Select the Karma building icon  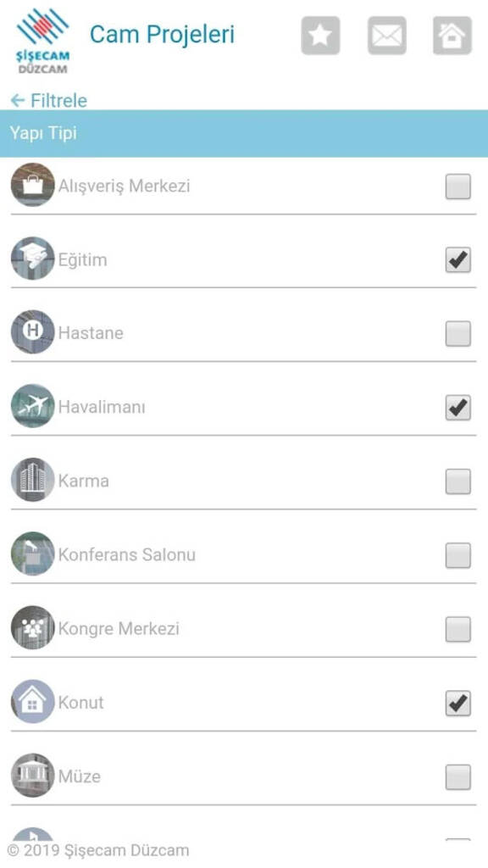[33, 480]
